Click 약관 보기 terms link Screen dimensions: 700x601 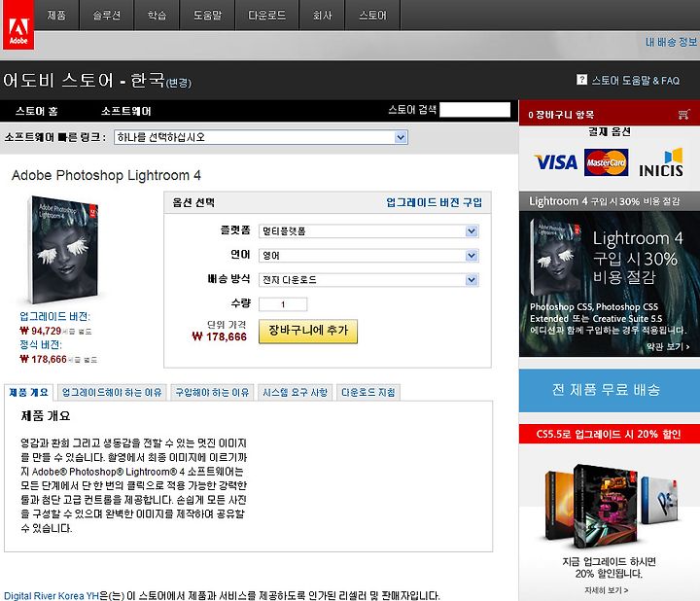[668, 346]
